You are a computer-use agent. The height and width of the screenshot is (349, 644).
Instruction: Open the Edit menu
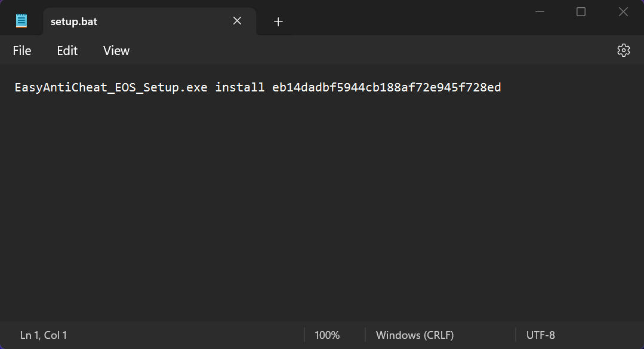[67, 51]
